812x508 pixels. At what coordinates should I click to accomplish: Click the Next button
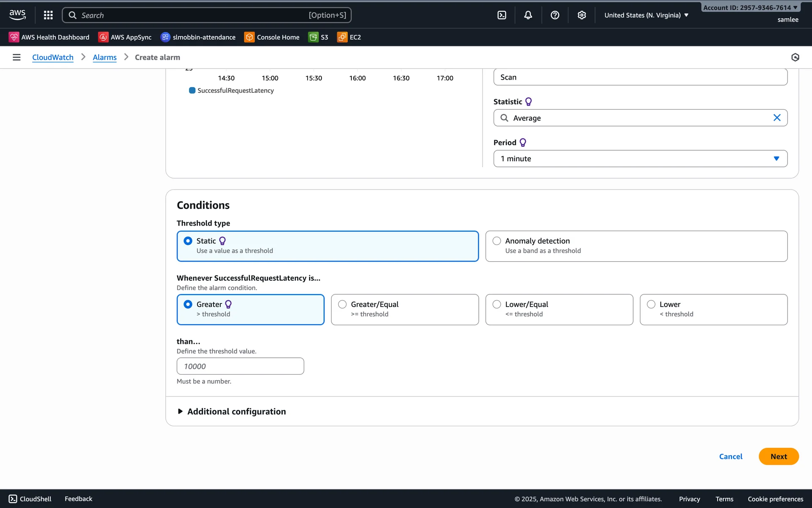(x=778, y=456)
